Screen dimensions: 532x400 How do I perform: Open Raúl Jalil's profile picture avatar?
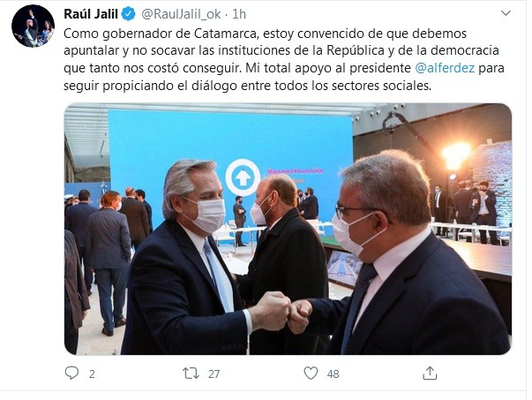(x=33, y=26)
